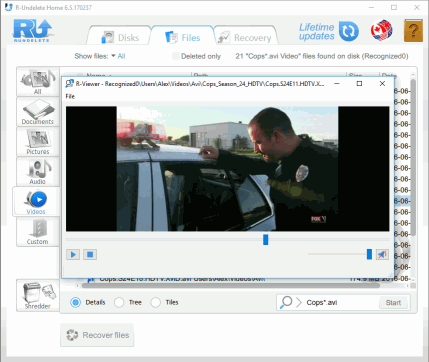This screenshot has height=362, width=429.
Task: Select the Audio category
Action: pyautogui.click(x=38, y=172)
